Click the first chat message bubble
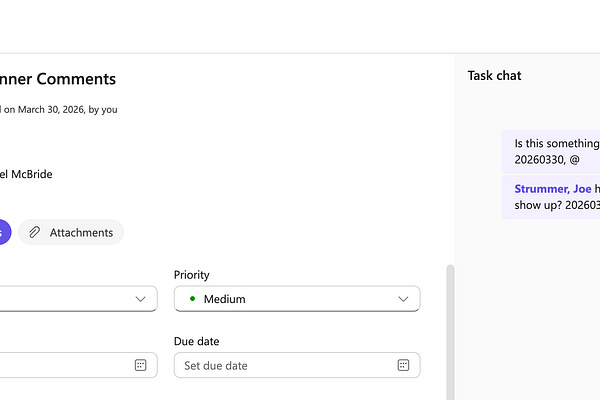 pyautogui.click(x=551, y=151)
